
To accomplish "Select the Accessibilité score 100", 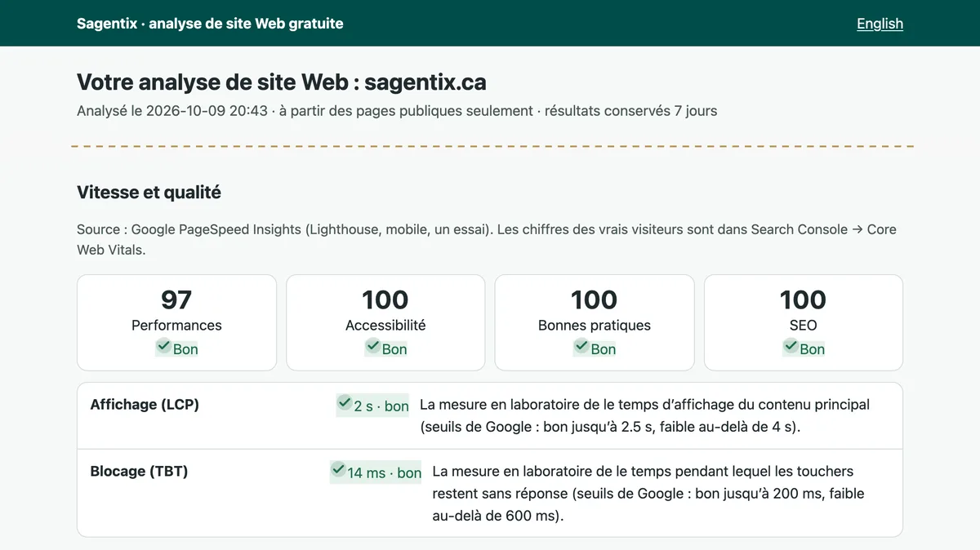I will point(385,299).
